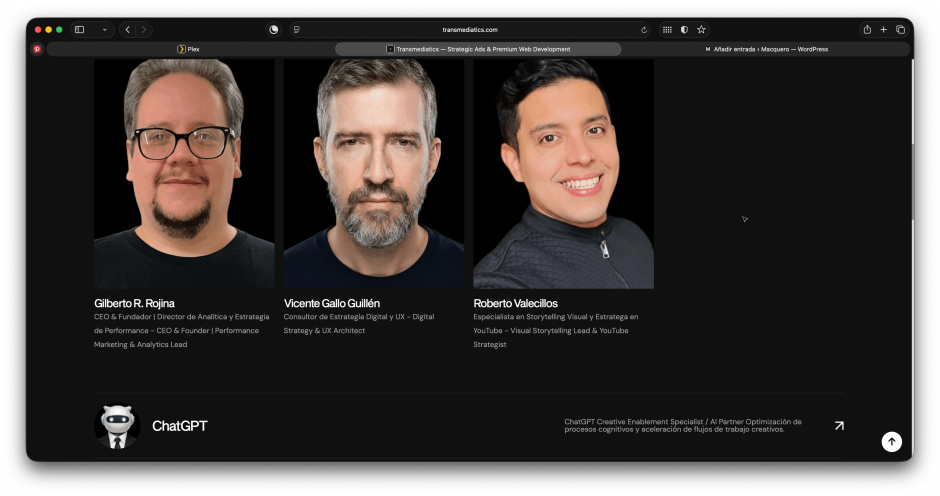This screenshot has height=496, width=940.
Task: Open the sidebar tab group dropdown
Action: click(104, 30)
